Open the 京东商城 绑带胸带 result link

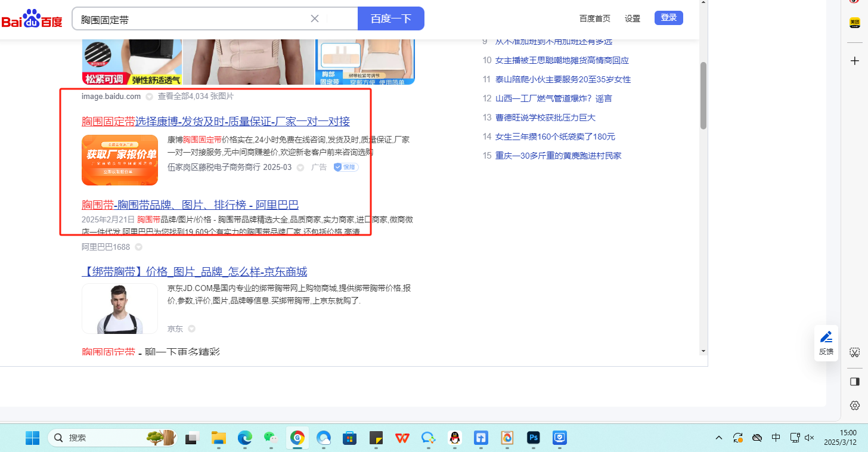click(x=194, y=272)
